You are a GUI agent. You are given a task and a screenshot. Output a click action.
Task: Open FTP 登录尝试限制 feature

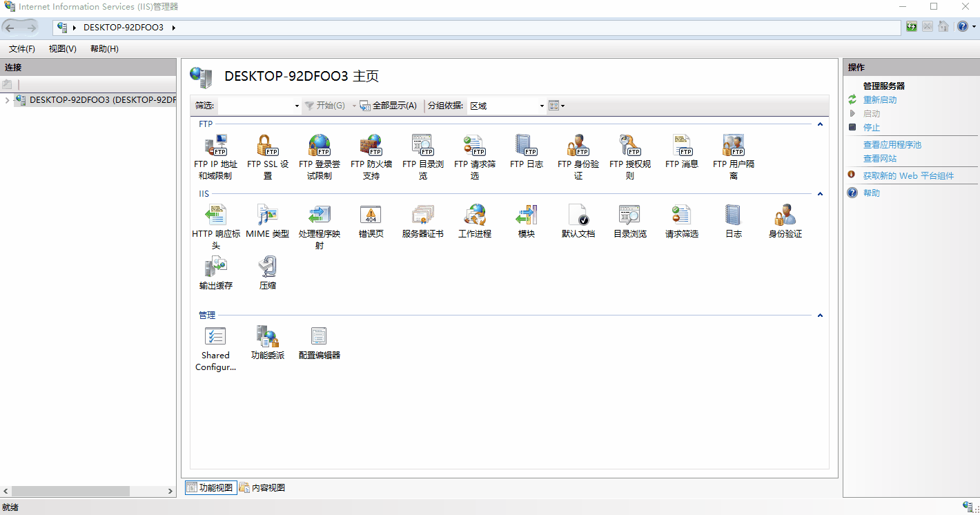coord(320,157)
